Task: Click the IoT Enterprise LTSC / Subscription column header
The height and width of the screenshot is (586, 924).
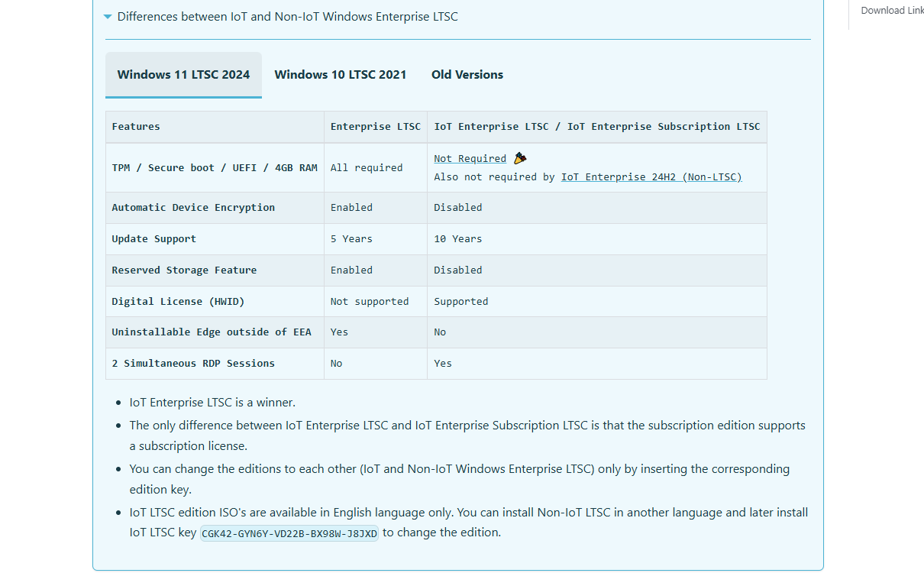Action: click(597, 127)
